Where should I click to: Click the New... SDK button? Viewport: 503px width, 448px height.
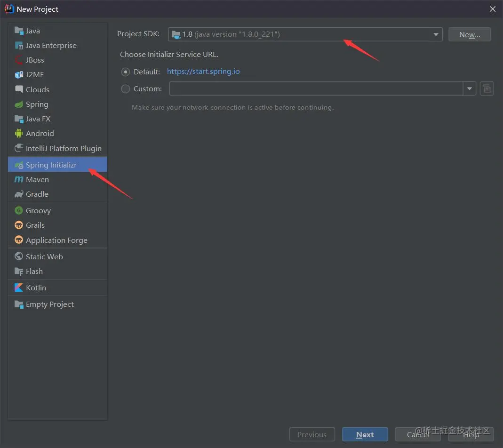coord(470,34)
